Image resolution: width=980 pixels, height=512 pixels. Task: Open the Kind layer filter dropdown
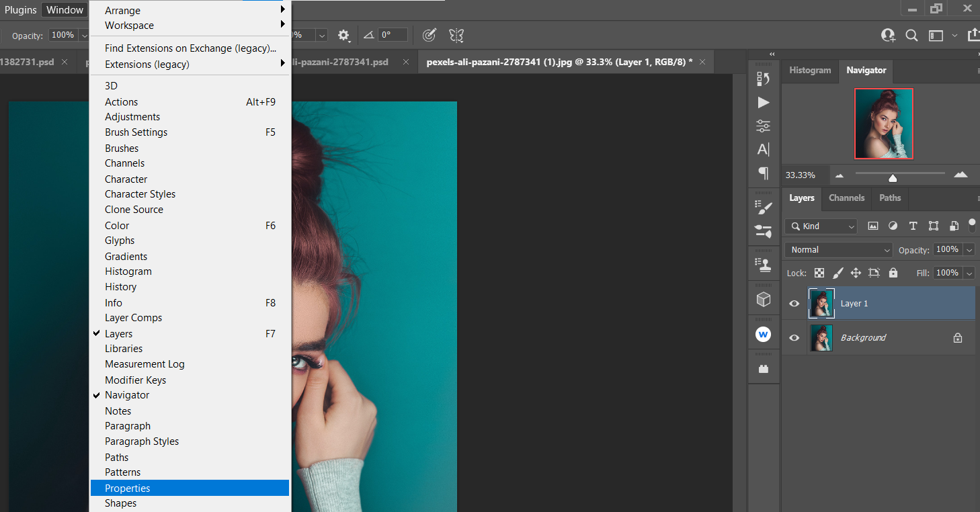pos(821,226)
